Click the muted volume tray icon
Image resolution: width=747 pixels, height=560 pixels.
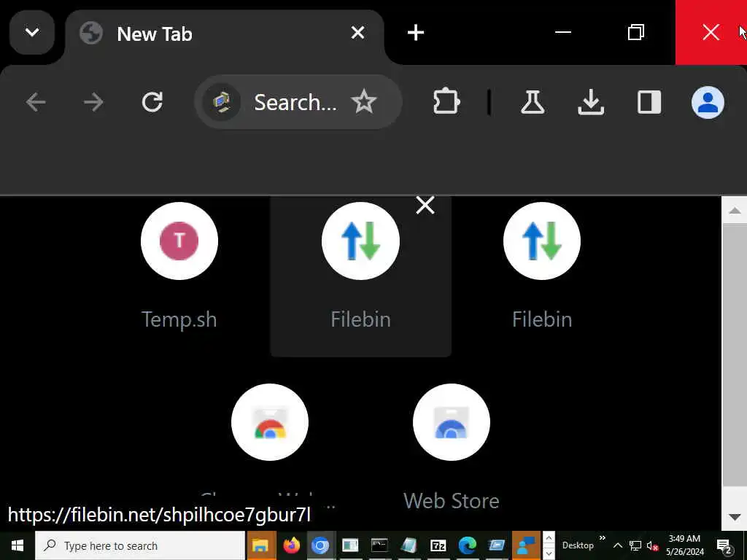652,545
